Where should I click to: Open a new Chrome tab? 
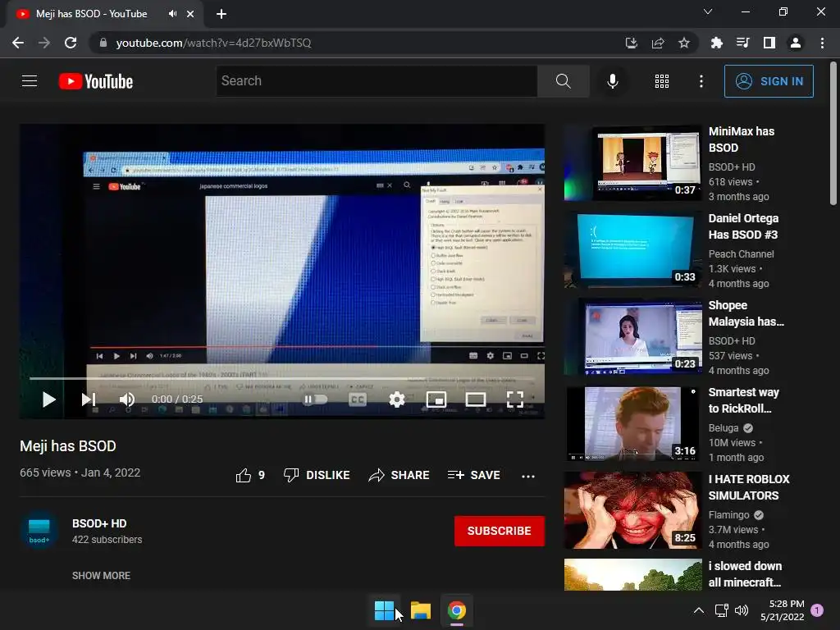[x=221, y=14]
